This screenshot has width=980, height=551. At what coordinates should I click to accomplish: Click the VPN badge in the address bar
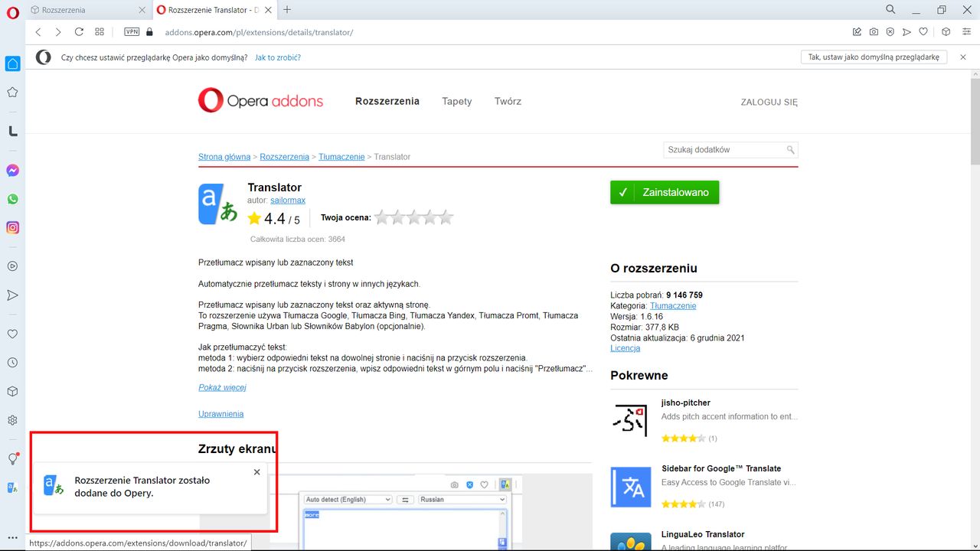(x=131, y=31)
